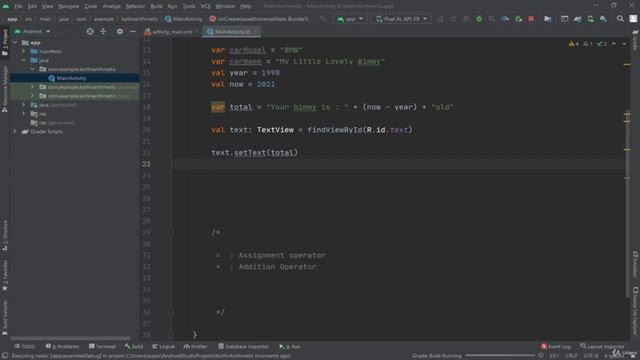Toggle the Resource Manager sidebar button
Screen dimensions: 640x360
(5, 89)
